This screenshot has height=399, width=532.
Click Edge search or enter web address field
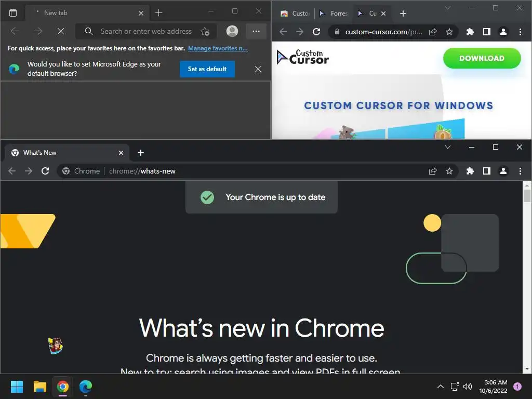tap(146, 31)
